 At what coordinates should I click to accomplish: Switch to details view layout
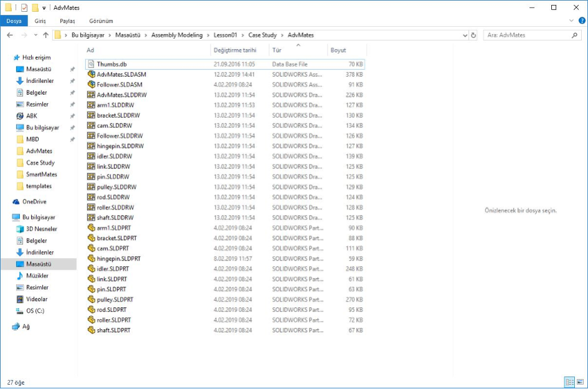pyautogui.click(x=569, y=382)
